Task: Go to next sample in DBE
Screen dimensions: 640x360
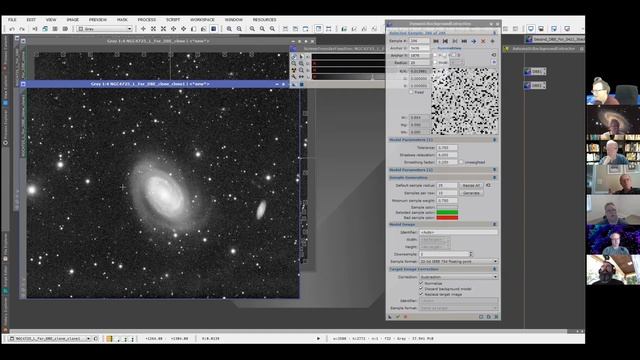Action: (x=455, y=41)
